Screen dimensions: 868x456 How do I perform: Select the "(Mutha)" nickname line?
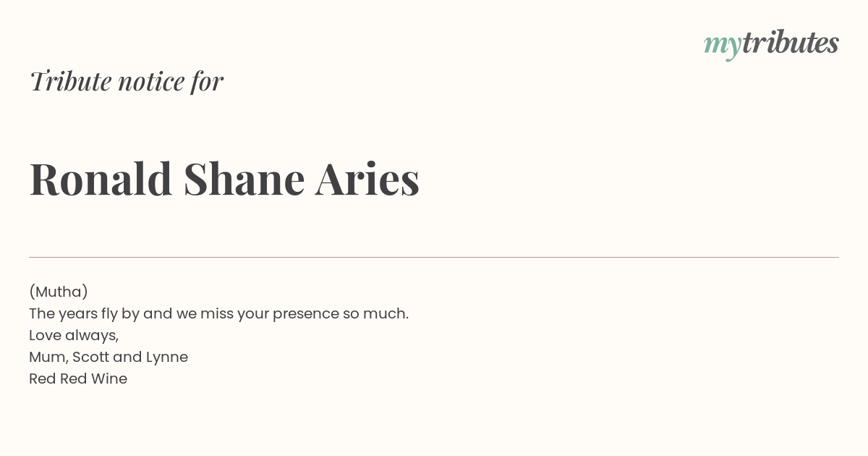click(59, 292)
